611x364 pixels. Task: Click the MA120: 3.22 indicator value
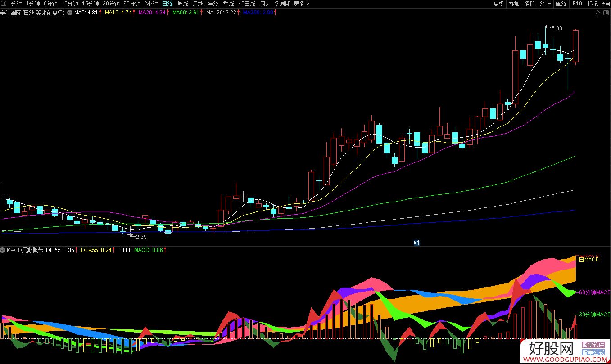coord(221,13)
